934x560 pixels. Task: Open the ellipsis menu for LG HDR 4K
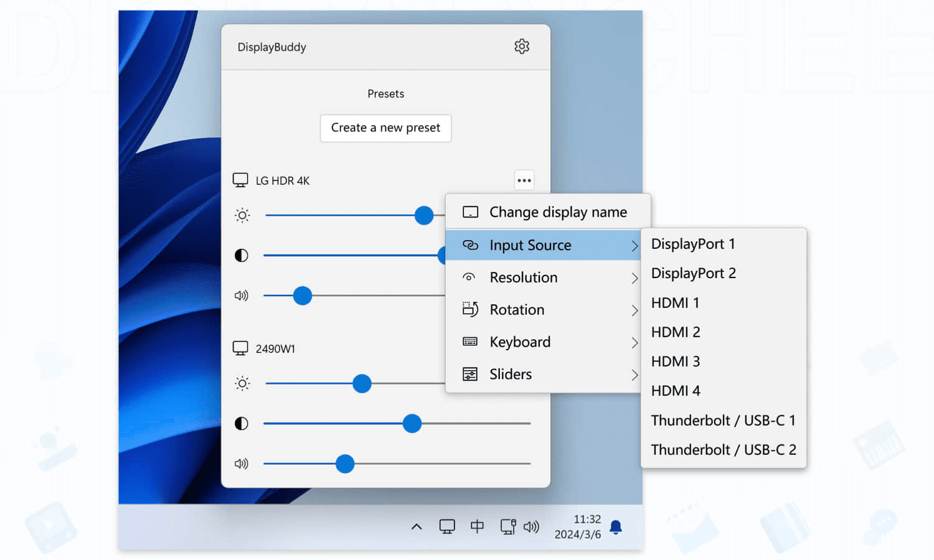(524, 180)
